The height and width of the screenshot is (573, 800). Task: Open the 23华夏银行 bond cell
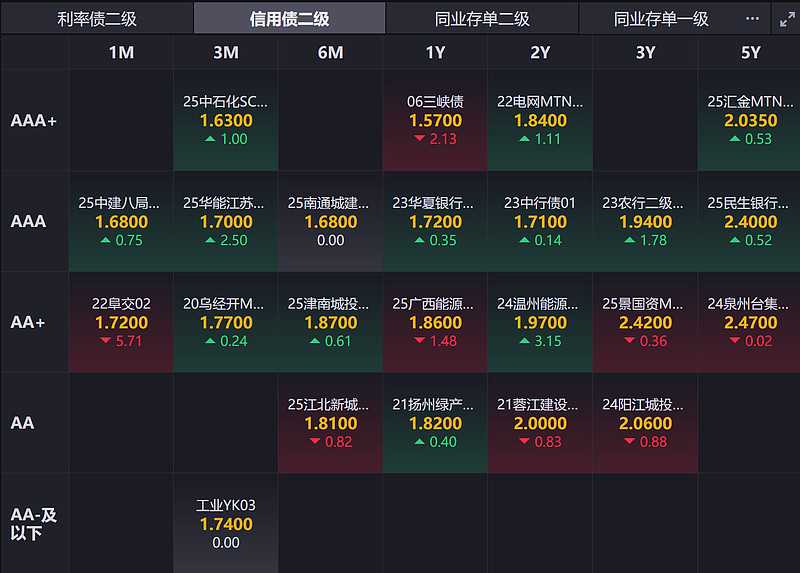point(435,221)
